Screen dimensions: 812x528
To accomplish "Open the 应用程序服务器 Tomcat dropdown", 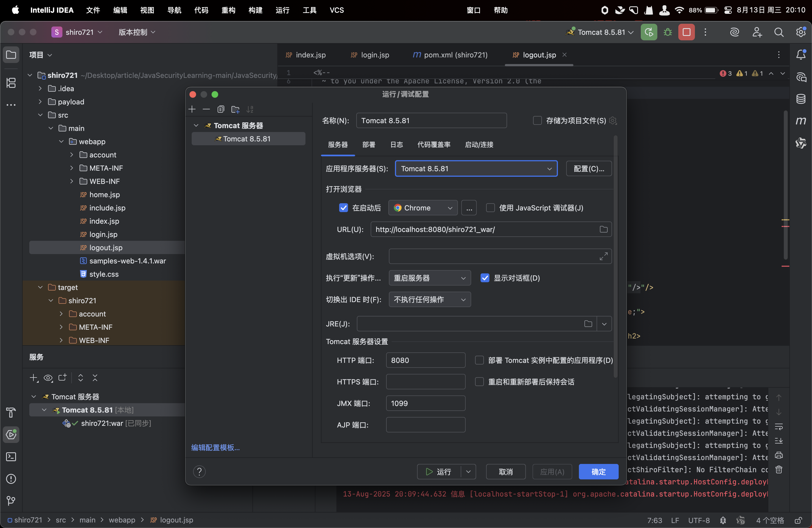I will click(549, 168).
